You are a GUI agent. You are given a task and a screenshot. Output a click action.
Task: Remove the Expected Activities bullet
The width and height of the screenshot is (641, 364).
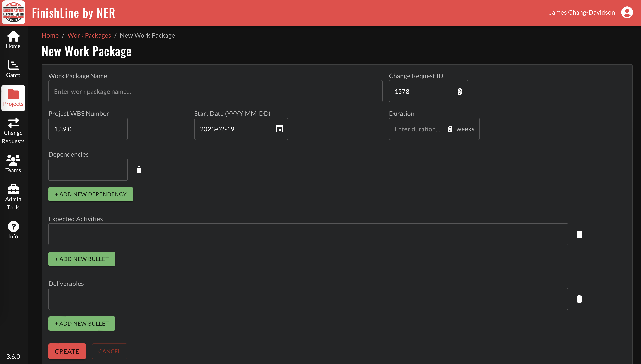click(579, 234)
